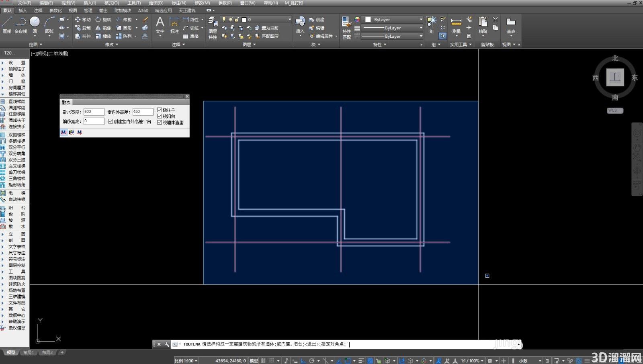Image resolution: width=643 pixels, height=364 pixels.
Task: Toggle the 模型 model space button in status bar
Action: [x=254, y=361]
